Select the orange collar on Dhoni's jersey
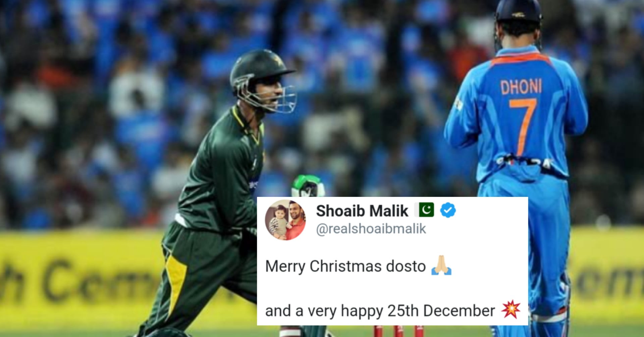The width and height of the screenshot is (644, 337). tap(521, 58)
